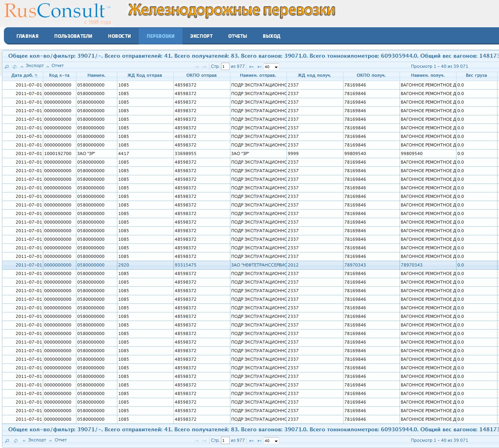Sort by Наимен. отправ. column header

(x=258, y=76)
